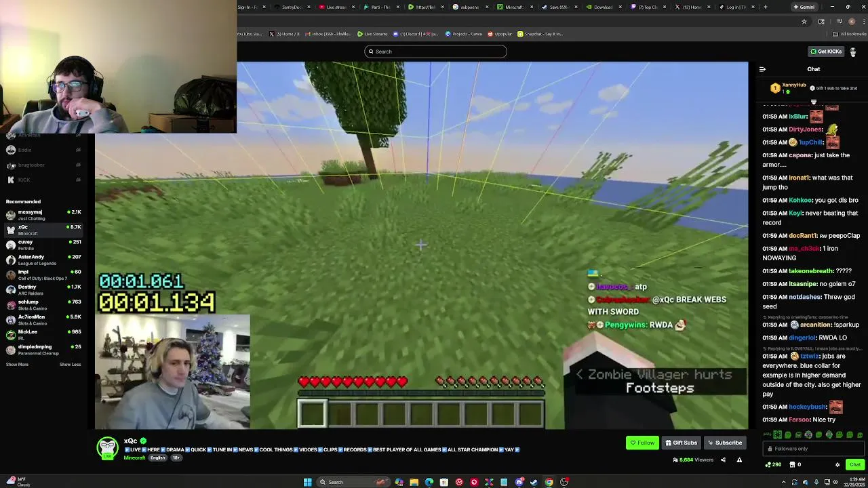Click the Minecraft category link under title

(x=134, y=458)
